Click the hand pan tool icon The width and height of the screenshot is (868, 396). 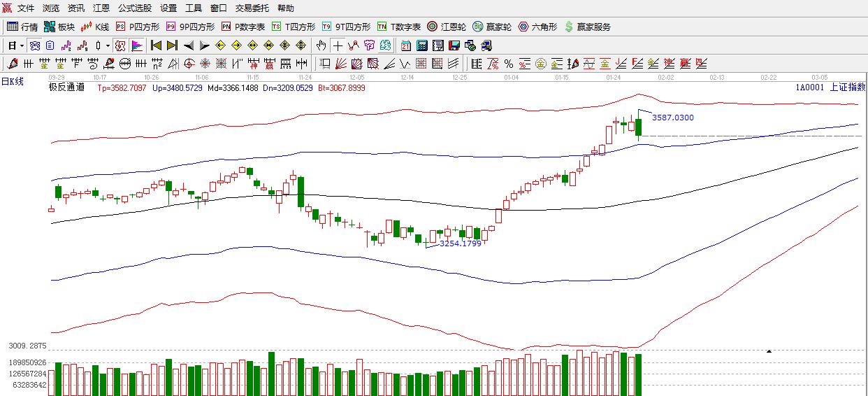click(x=321, y=46)
